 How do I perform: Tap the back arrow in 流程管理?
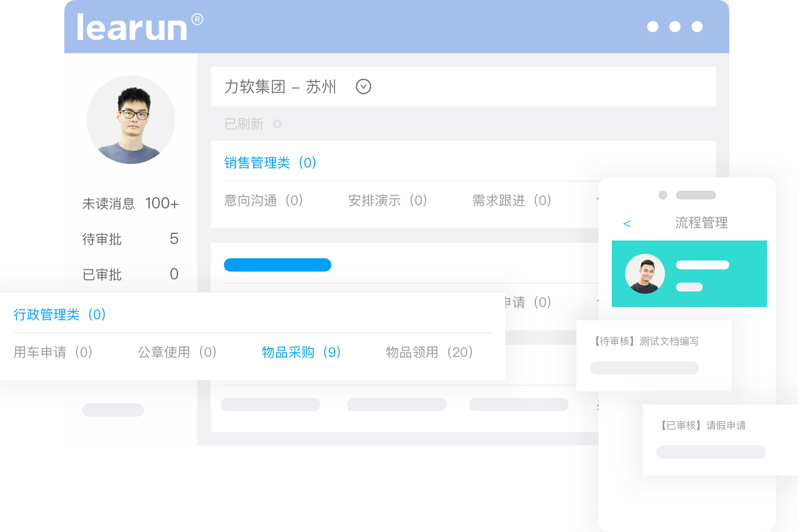627,223
